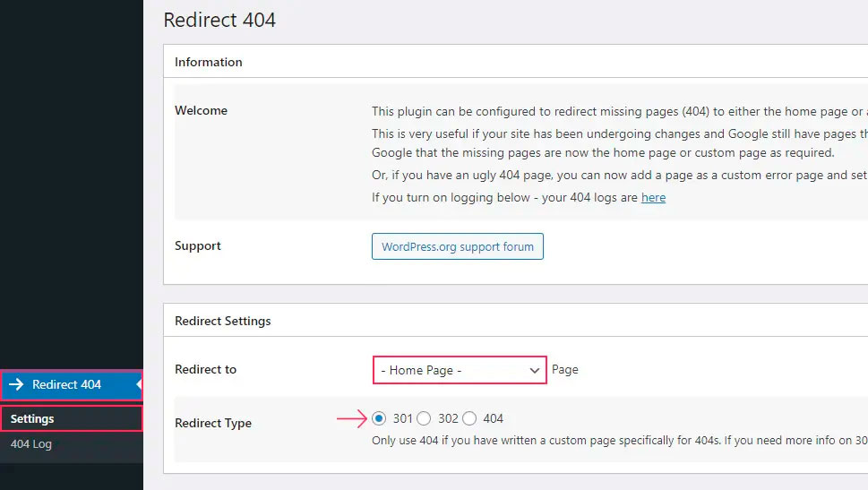Click the Redirect Type field label
This screenshot has width=868, height=490.
click(213, 423)
